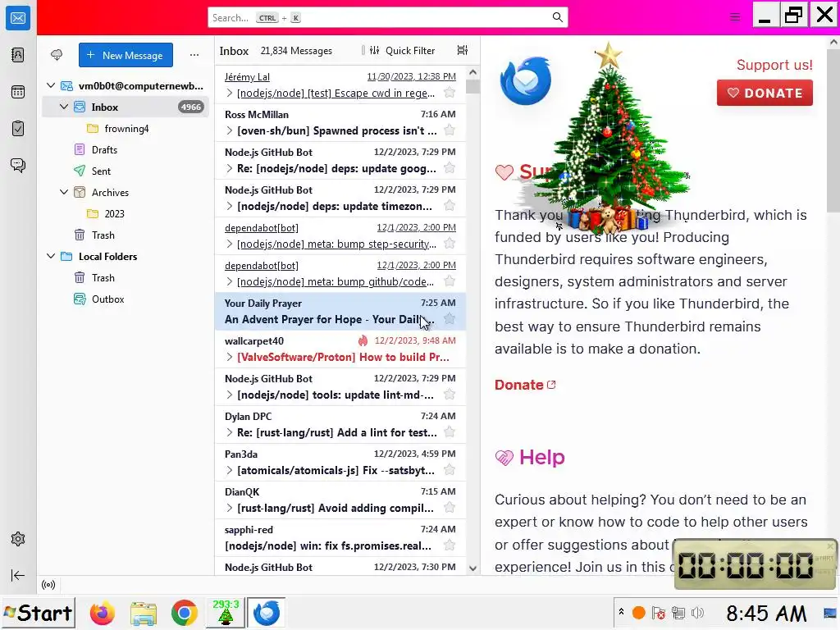The width and height of the screenshot is (840, 630).
Task: Open Thunderbird Settings gear
Action: (18, 539)
